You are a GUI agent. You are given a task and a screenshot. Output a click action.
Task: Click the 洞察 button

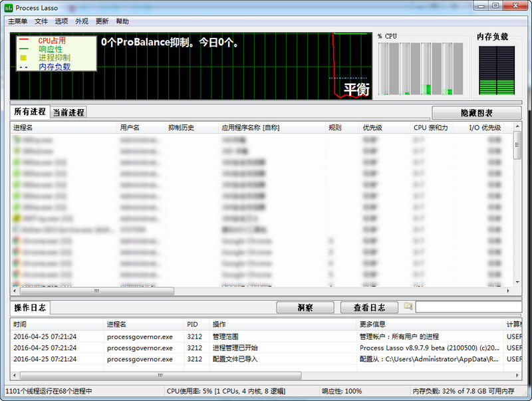point(305,307)
